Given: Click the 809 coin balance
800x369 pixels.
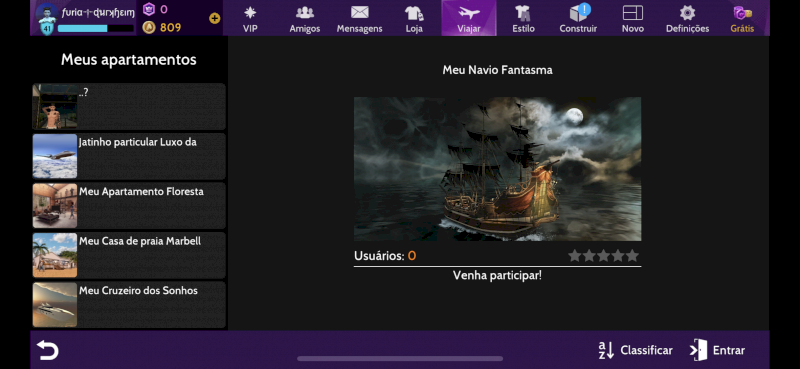Looking at the screenshot, I should coord(170,28).
